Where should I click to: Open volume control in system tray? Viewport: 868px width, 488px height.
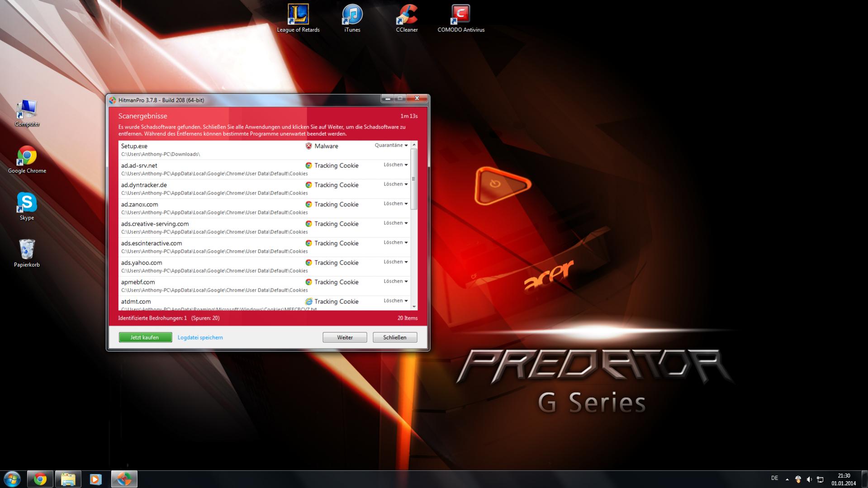809,479
